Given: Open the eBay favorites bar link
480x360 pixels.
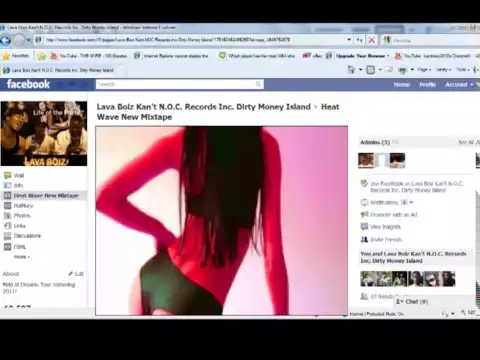Looking at the screenshot, I should point(312,56).
